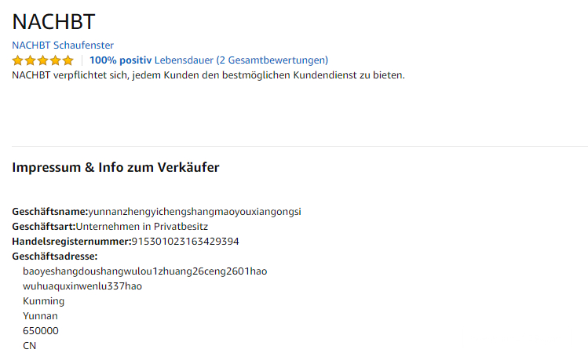The width and height of the screenshot is (588, 364).
Task: Click the Impressum & Info zum Verkäufer heading
Action: (x=115, y=167)
